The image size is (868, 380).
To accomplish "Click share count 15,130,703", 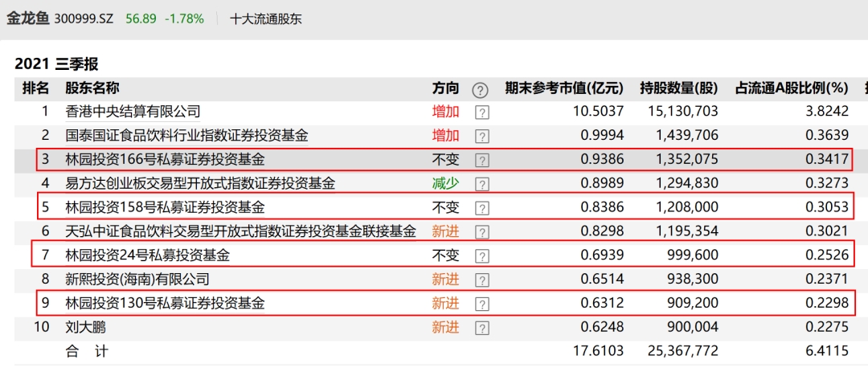I will click(x=683, y=112).
